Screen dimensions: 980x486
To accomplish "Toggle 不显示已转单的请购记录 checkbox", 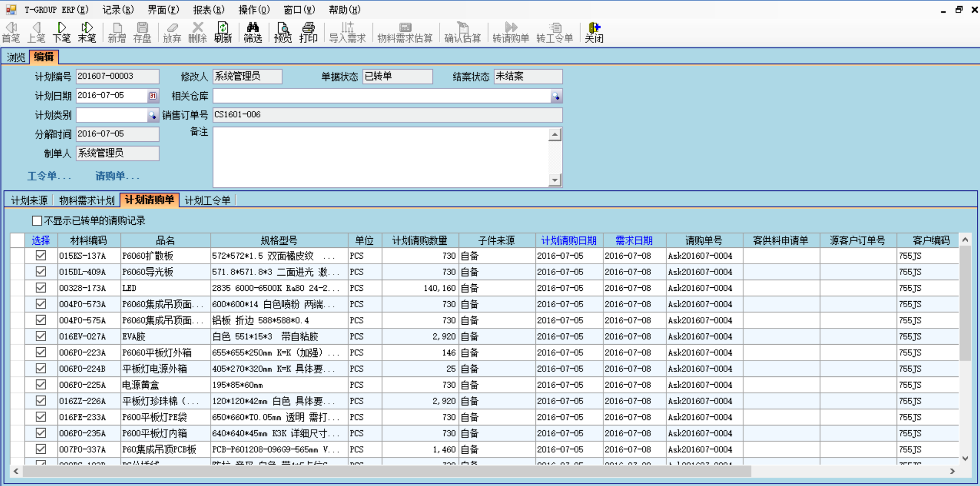I will (37, 221).
